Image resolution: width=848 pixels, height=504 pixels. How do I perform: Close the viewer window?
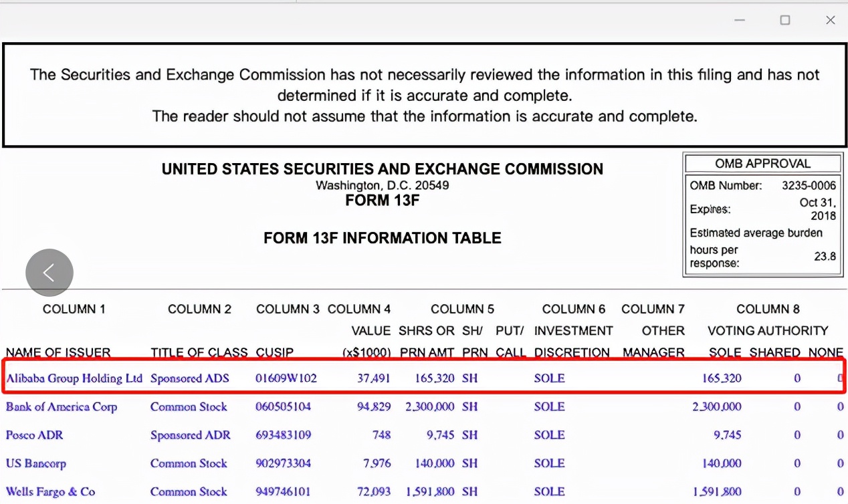pyautogui.click(x=831, y=20)
